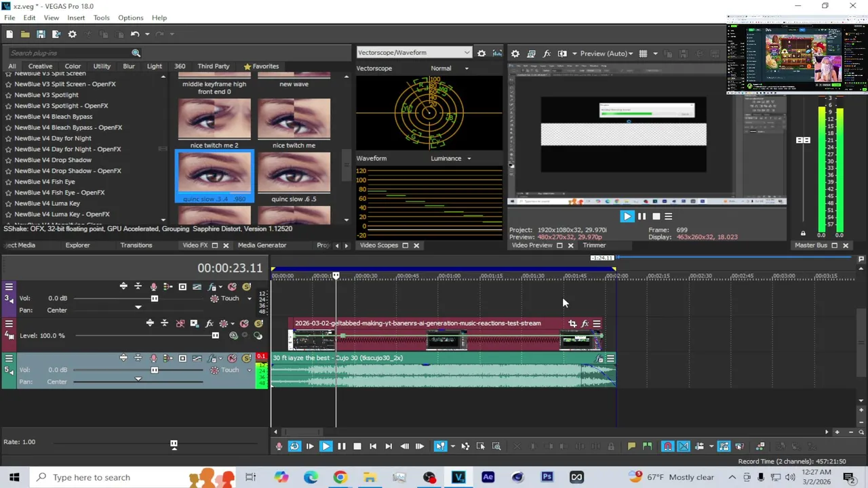Adjust Vol slider on audio track 3
This screenshot has height=488, width=868.
(155, 298)
